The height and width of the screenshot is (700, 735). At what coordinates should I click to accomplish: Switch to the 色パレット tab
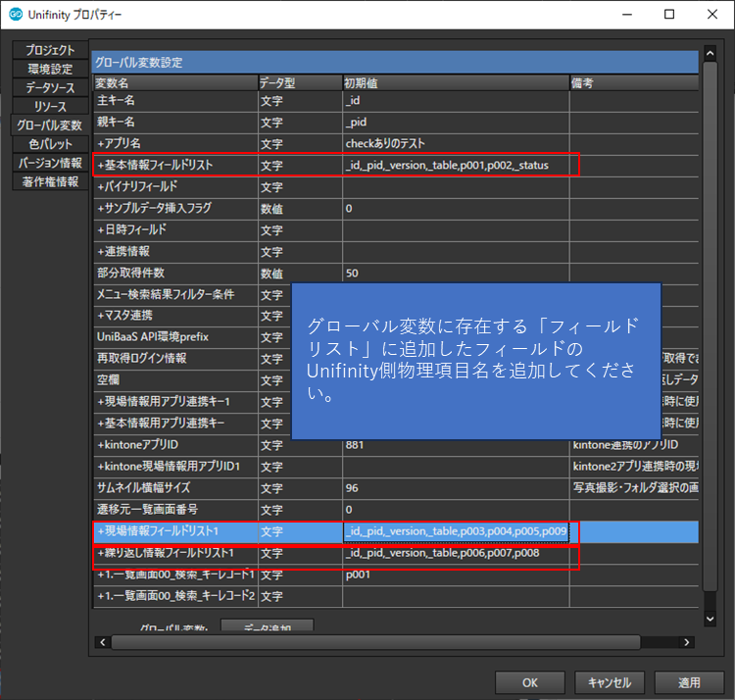(x=50, y=145)
